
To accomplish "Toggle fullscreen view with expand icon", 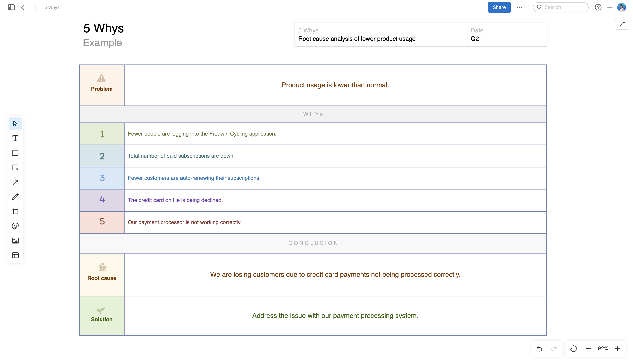I will [x=622, y=24].
